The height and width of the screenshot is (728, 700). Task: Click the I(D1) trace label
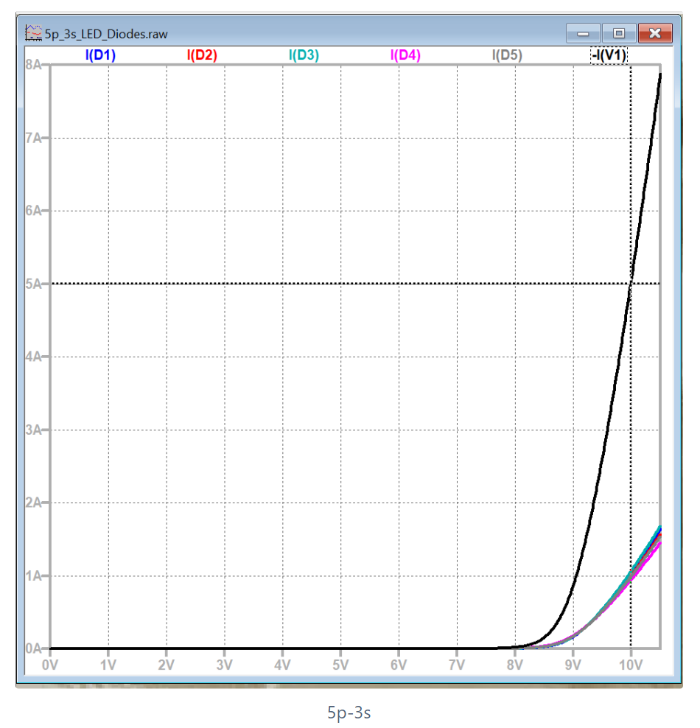point(100,55)
